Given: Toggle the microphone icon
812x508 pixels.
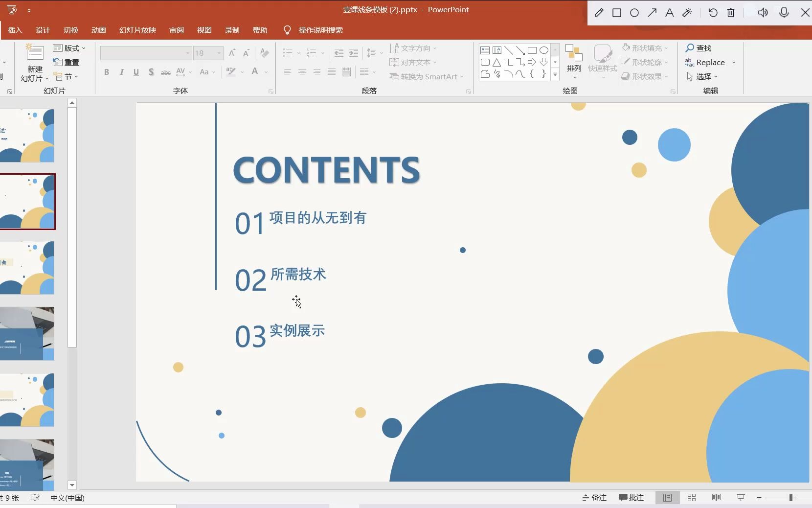Looking at the screenshot, I should [x=784, y=13].
